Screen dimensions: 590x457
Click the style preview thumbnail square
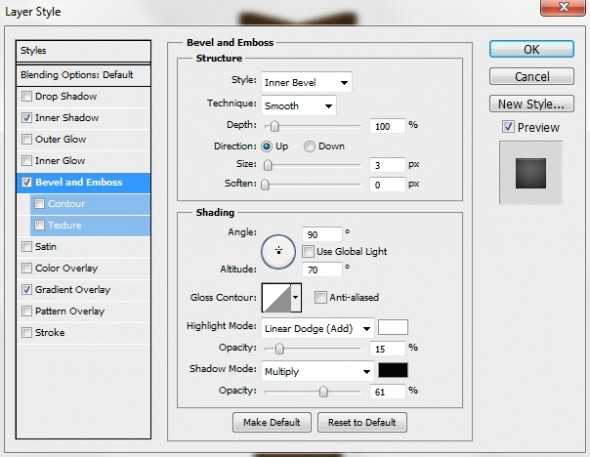tap(531, 173)
